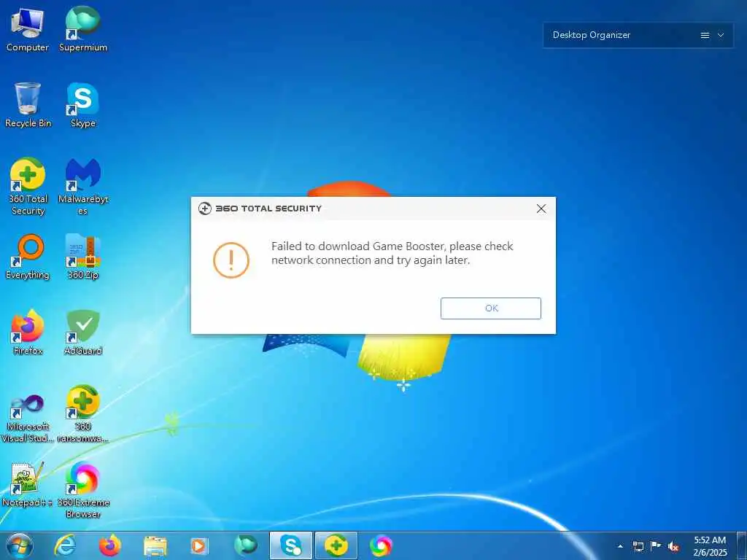Launch Internet Explorer from the taskbar
This screenshot has height=560, width=747.
click(x=65, y=545)
